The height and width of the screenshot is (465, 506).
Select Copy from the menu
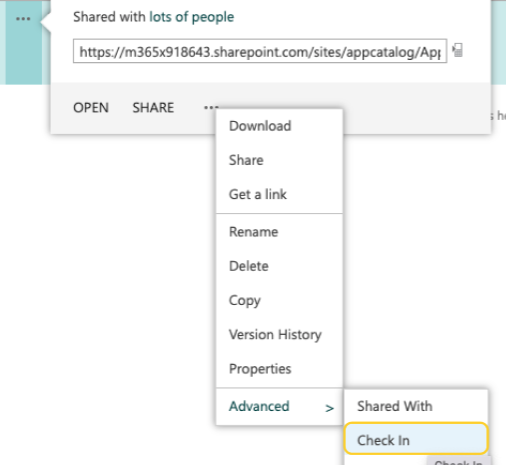pyautogui.click(x=245, y=301)
